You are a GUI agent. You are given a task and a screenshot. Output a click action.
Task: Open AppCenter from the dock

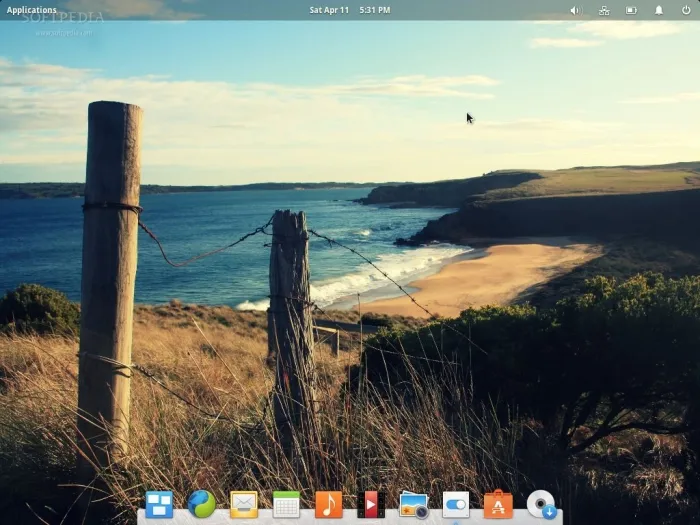pos(498,504)
